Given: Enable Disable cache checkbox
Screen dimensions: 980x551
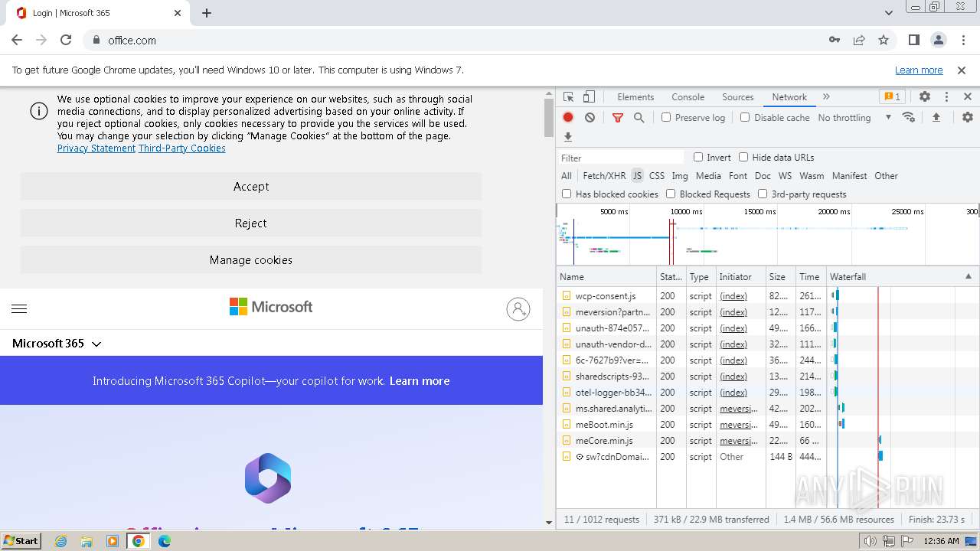Looking at the screenshot, I should pos(745,117).
